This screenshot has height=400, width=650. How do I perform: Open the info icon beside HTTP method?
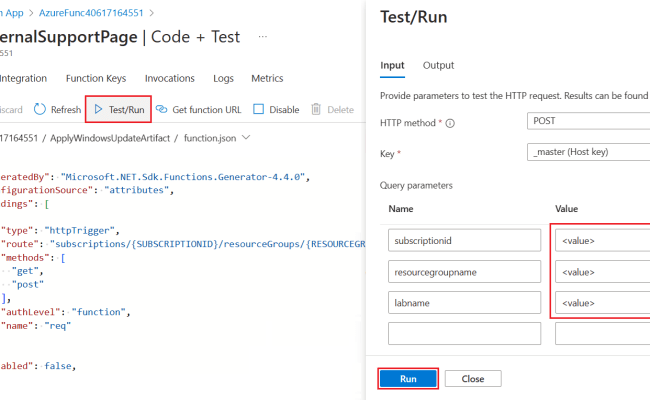(450, 123)
